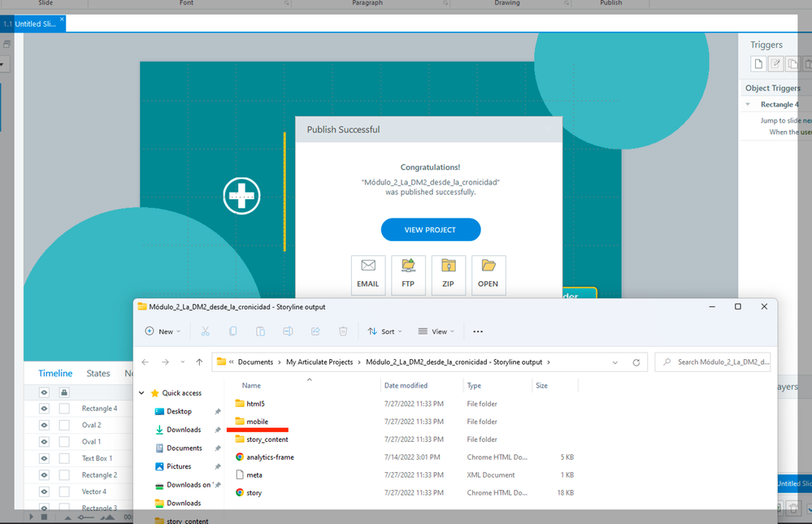Open the See more ellipsis menu

coord(478,331)
